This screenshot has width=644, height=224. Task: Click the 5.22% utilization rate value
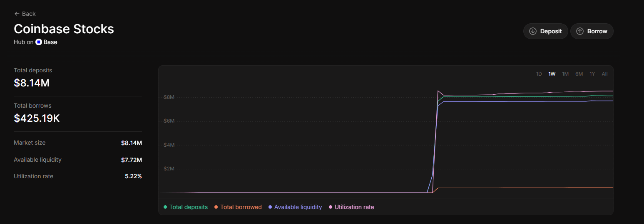coord(133,176)
